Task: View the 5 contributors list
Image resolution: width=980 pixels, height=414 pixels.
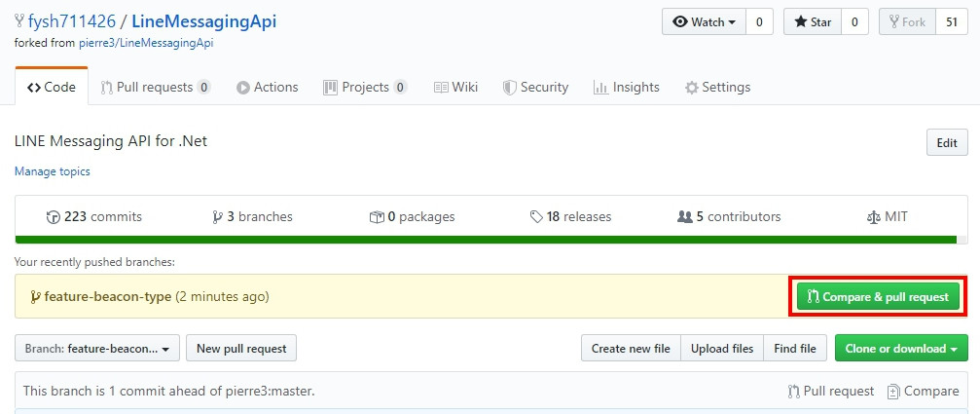Action: click(x=729, y=217)
